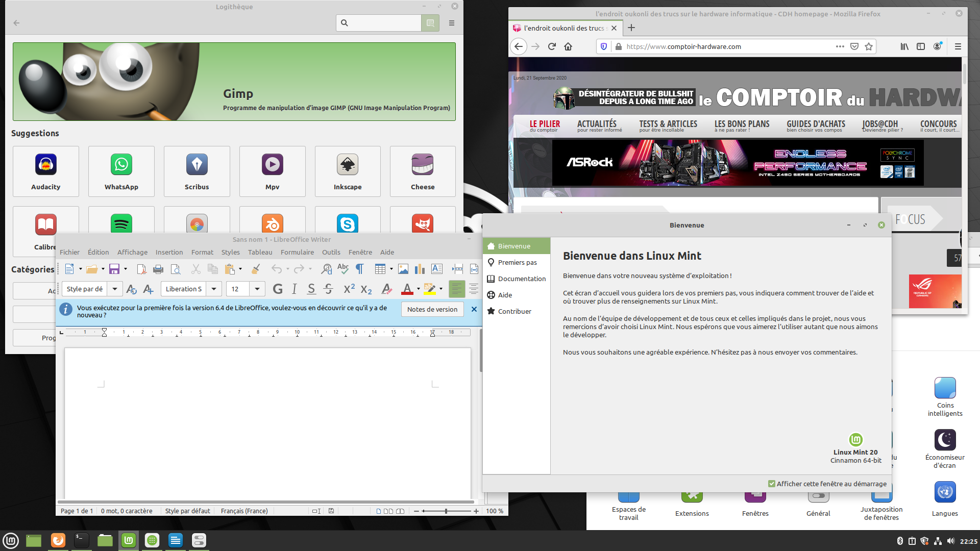Screen dimensions: 980x551
Task: Toggle italic formatting in Writer
Action: (295, 289)
